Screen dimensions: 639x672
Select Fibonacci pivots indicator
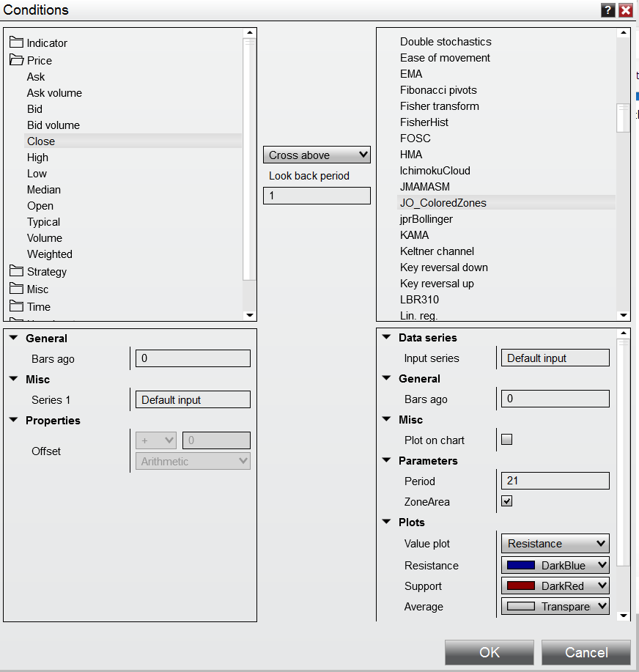click(438, 90)
